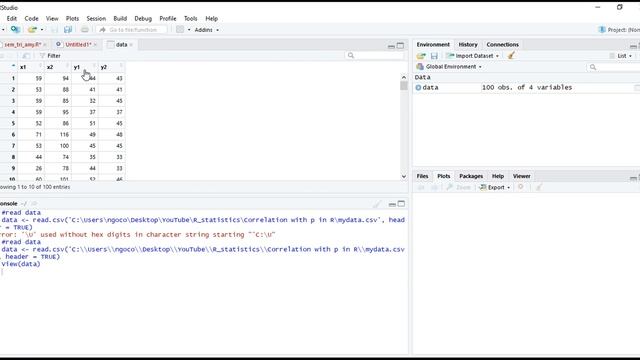The image size is (640, 360).
Task: Open the Help tab in lower right pane
Action: [498, 176]
